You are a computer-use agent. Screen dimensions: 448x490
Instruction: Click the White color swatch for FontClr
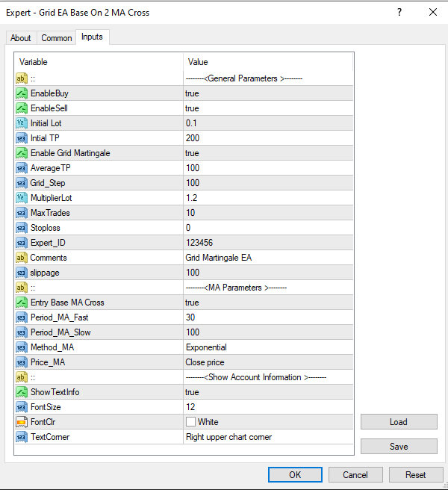190,422
